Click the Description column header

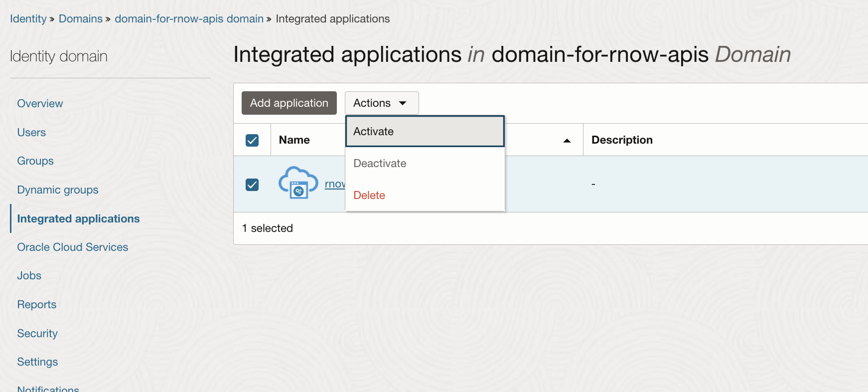click(622, 140)
